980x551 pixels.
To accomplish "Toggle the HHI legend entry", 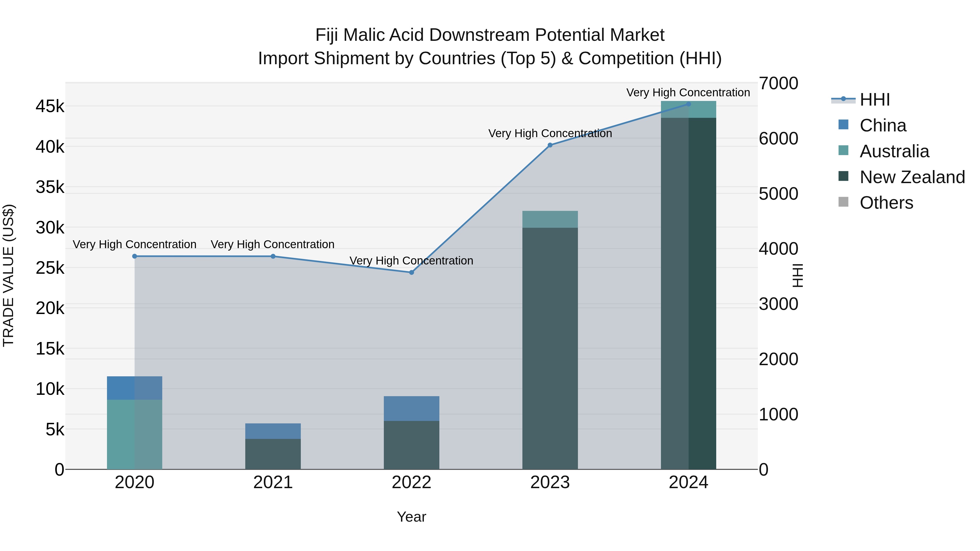I will click(860, 100).
